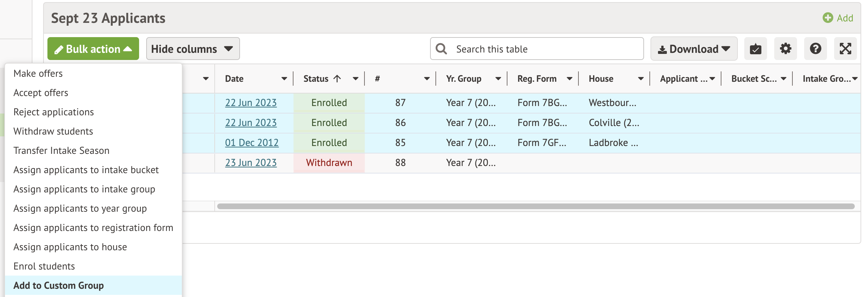This screenshot has height=297, width=868.
Task: Click the help question mark icon
Action: (x=815, y=49)
